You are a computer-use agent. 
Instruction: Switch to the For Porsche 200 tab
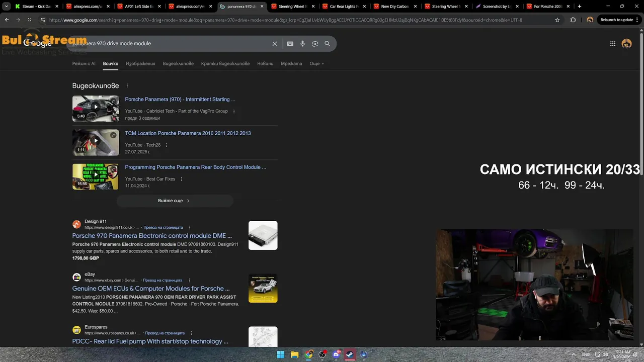click(x=548, y=7)
